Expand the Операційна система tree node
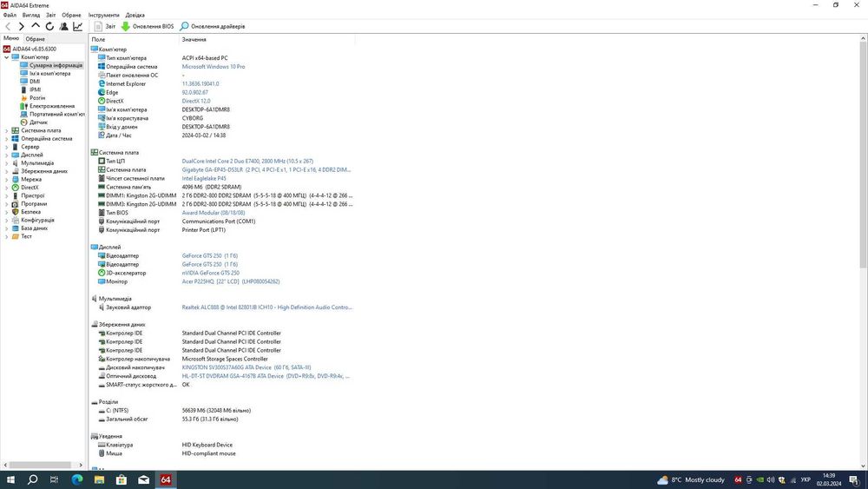Screen dimensions: 868x489 tap(7, 138)
